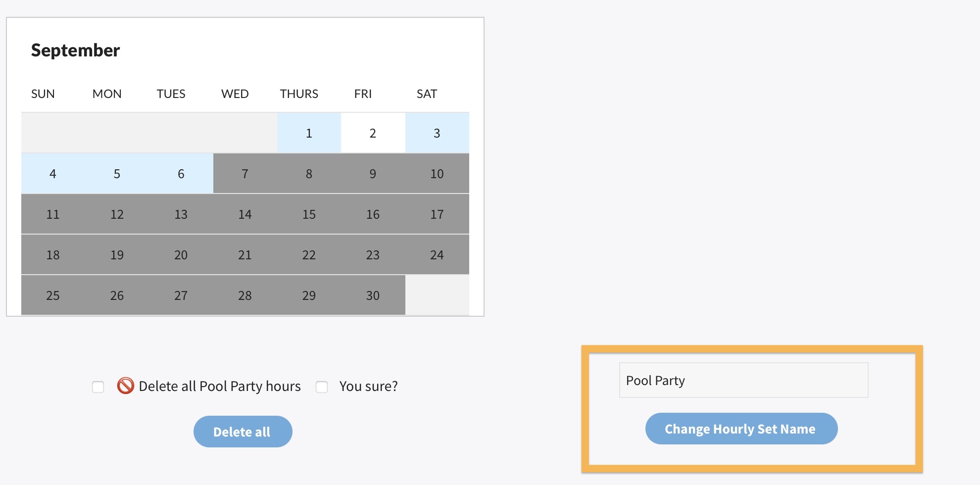Click September 5 in the calendar
980x485 pixels.
point(117,174)
